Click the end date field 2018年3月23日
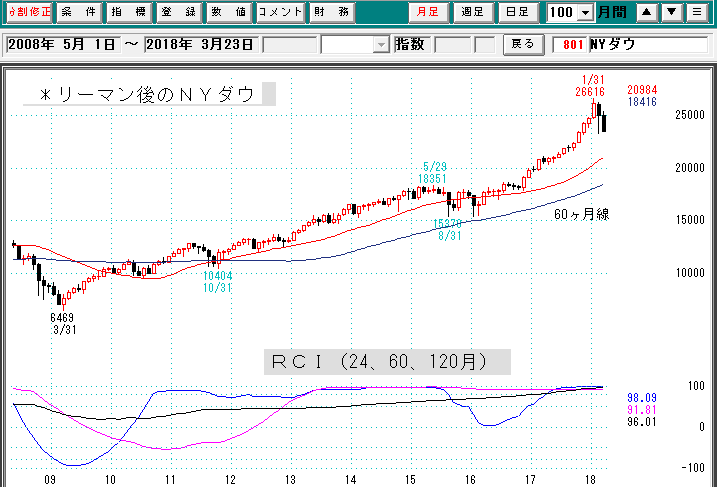This screenshot has height=487, width=717. [x=202, y=45]
